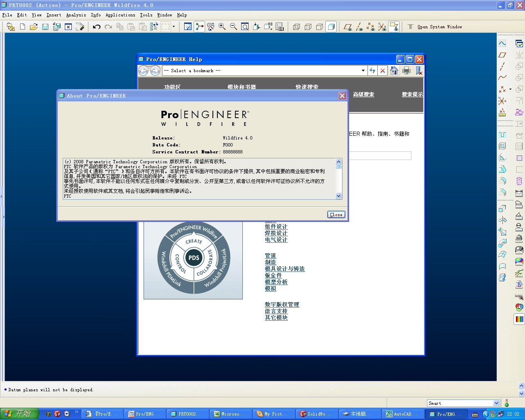
Task: Click the 高级搜索 link in Help
Action: pyautogui.click(x=363, y=94)
